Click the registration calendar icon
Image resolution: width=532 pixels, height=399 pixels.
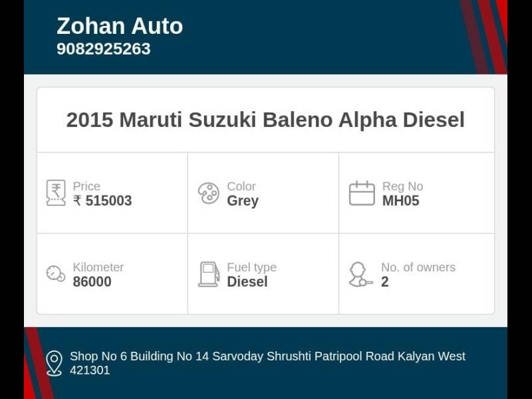[362, 193]
